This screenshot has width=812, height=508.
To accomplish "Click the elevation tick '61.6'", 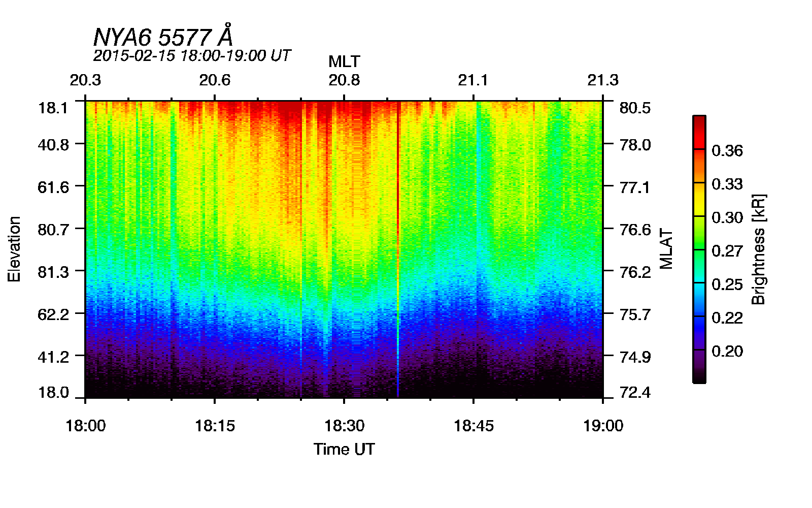I will (x=53, y=187).
